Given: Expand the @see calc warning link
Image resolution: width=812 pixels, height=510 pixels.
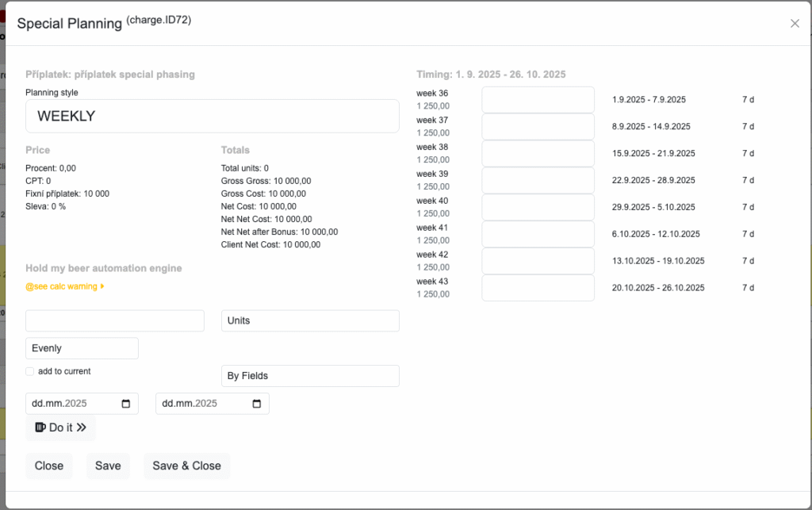Looking at the screenshot, I should pyautogui.click(x=65, y=286).
